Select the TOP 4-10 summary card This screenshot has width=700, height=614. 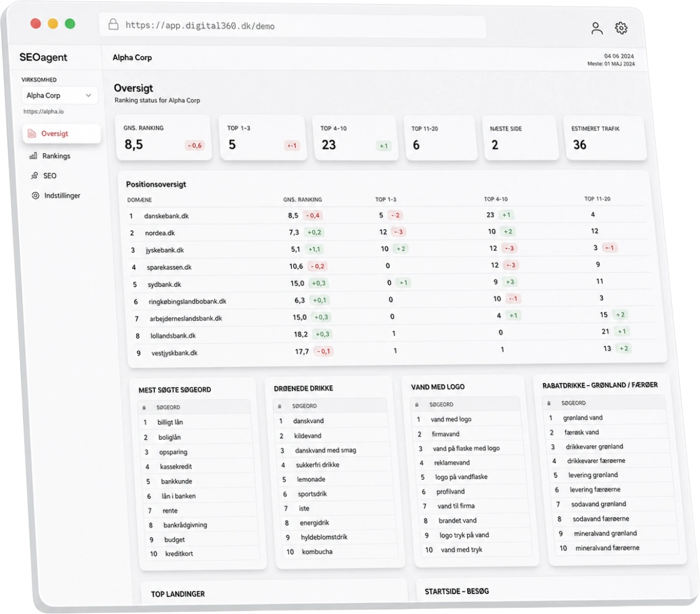[356, 138]
